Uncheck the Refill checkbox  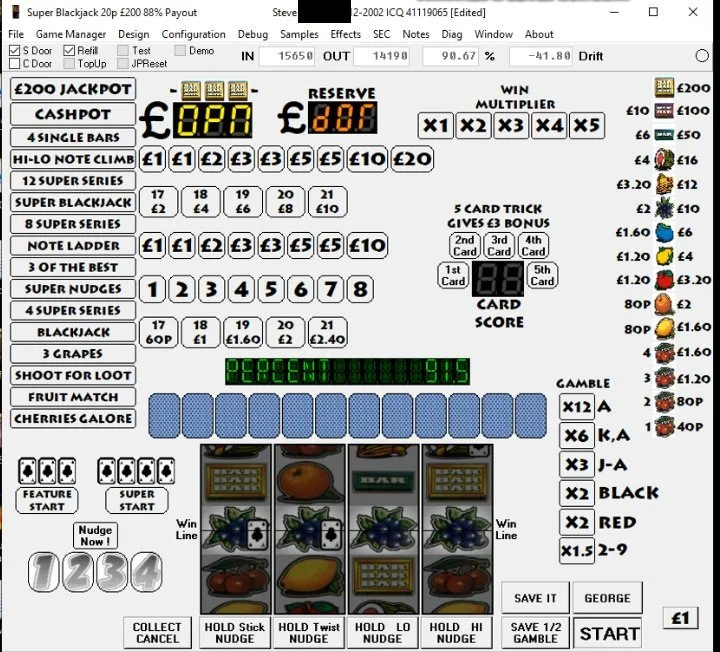point(69,51)
